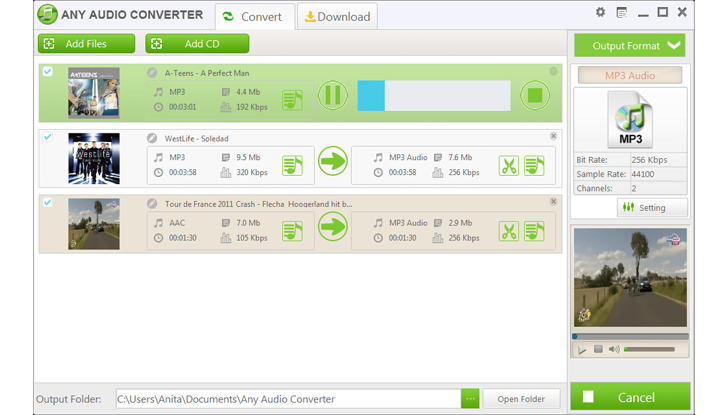The image size is (728, 415).
Task: Open scissors clip tool for WestLife - Soledad
Action: [509, 166]
